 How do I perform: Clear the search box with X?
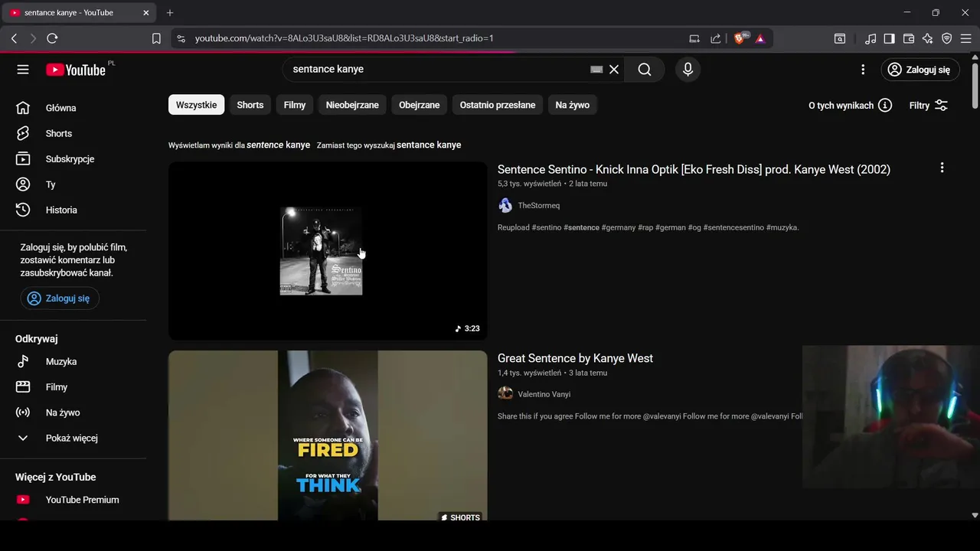tap(614, 70)
